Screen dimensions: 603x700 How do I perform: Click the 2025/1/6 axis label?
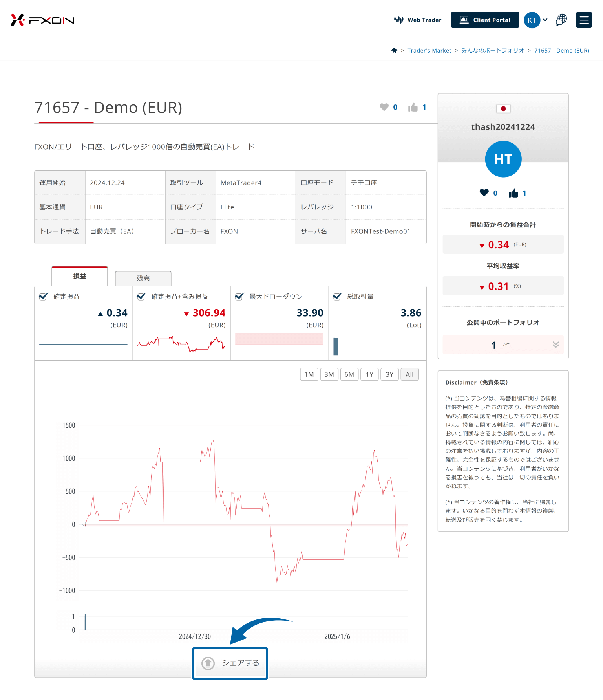337,636
